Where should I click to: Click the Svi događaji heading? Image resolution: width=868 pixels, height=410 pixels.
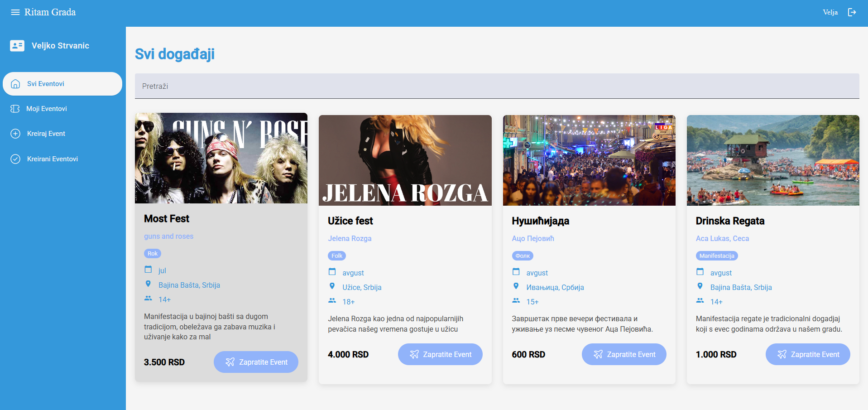click(x=175, y=54)
